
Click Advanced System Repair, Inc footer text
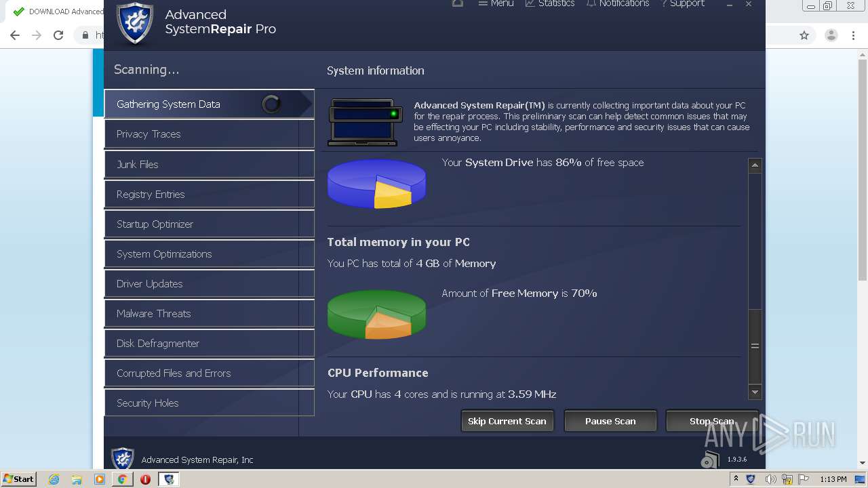(x=197, y=460)
